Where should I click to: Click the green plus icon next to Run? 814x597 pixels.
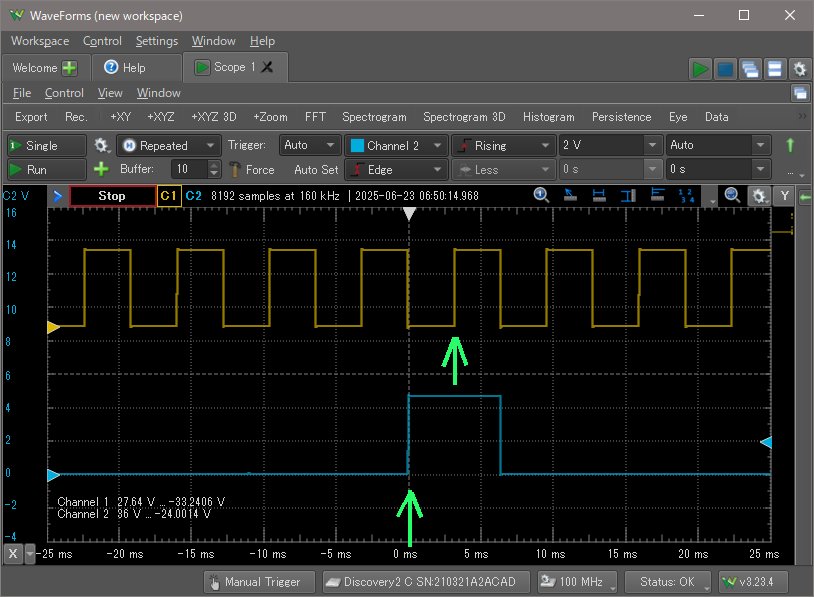click(x=101, y=169)
